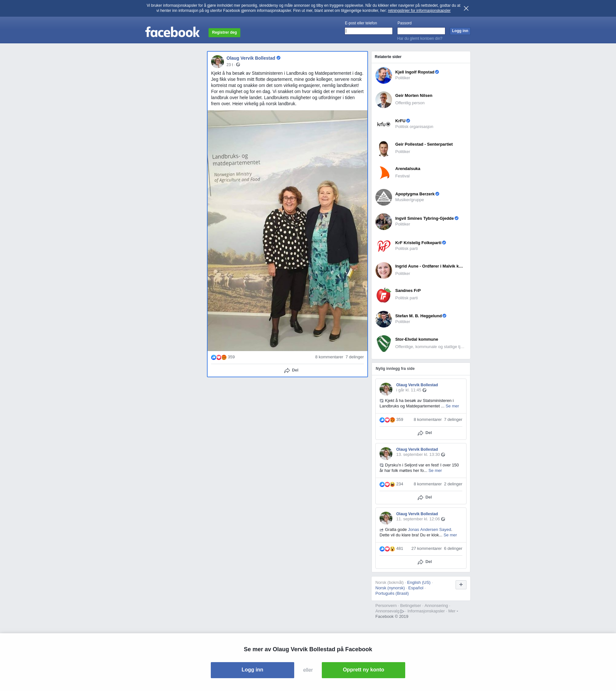Image resolution: width=616 pixels, height=691 pixels.
Task: Switch language to Norsk (nynorsk)
Action: pos(389,588)
